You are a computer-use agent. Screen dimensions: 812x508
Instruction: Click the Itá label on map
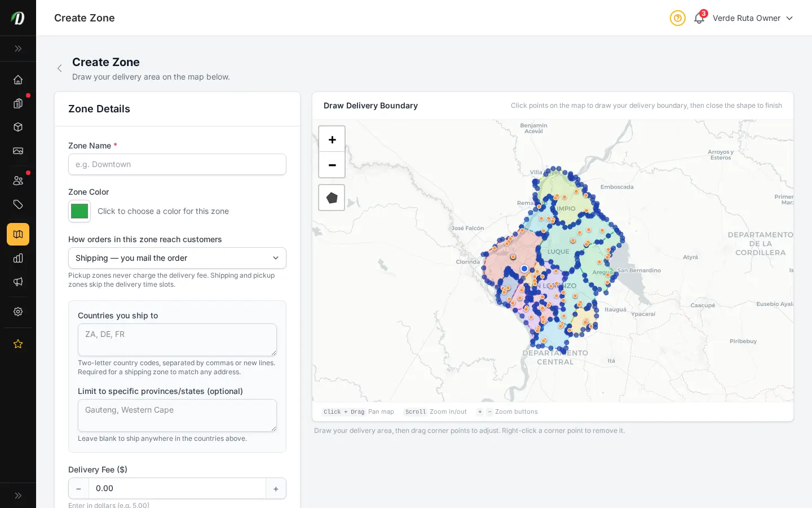[x=611, y=361]
